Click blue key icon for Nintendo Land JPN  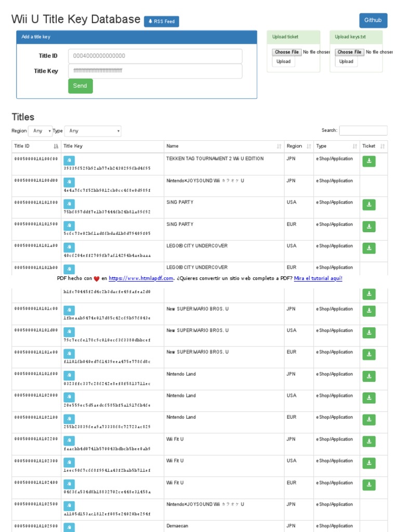point(69,376)
